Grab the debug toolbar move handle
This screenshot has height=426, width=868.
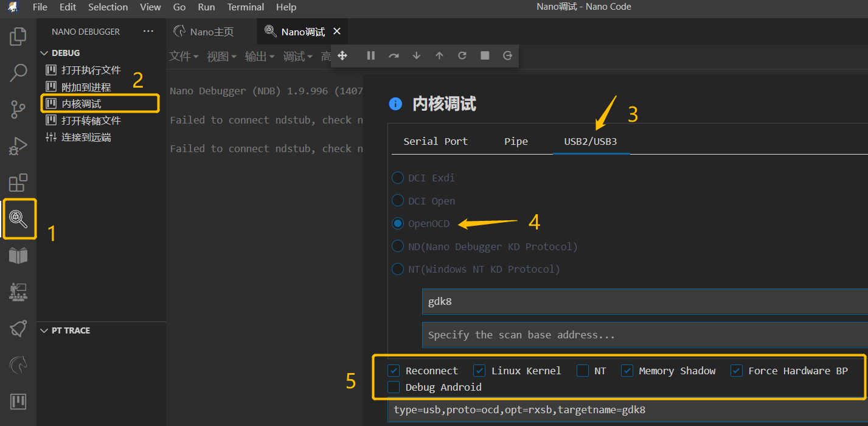342,55
